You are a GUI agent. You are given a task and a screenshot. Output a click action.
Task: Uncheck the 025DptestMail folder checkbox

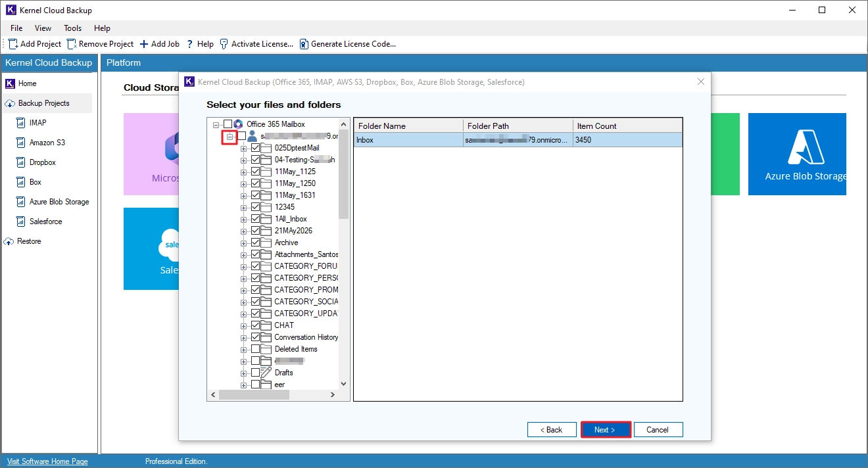255,148
